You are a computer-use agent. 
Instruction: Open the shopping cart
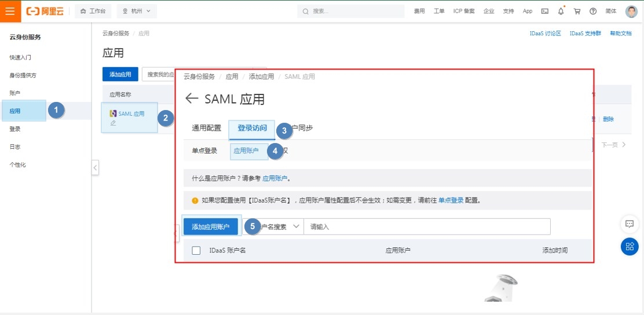pyautogui.click(x=577, y=11)
